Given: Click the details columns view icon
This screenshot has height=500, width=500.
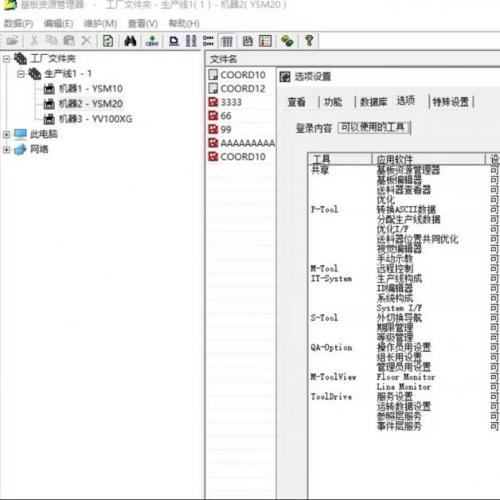Looking at the screenshot, I should tap(227, 41).
